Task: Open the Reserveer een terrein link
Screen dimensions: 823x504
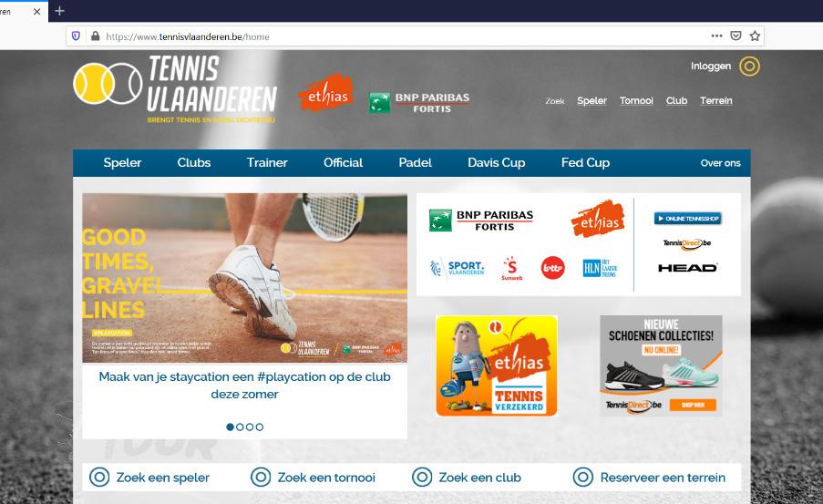Action: pyautogui.click(x=663, y=478)
